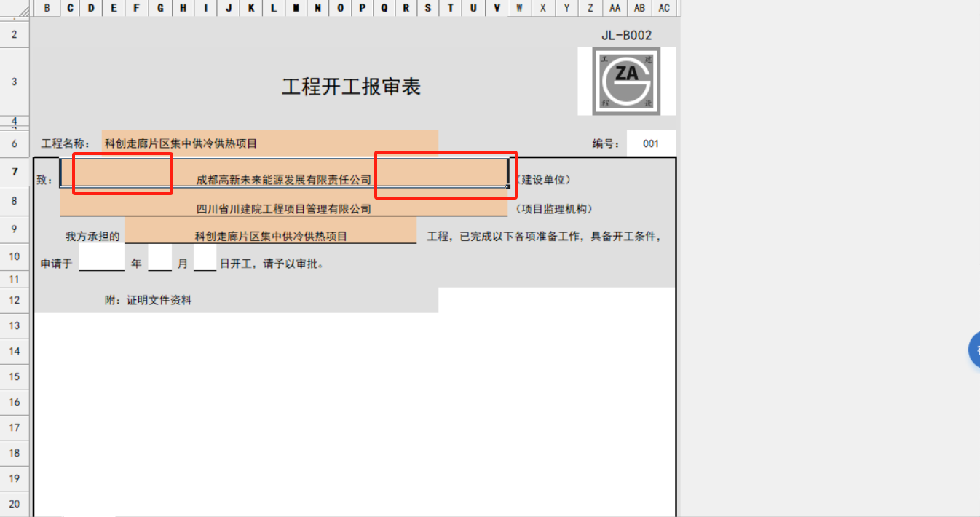The height and width of the screenshot is (517, 980).
Task: Click the 编号： label
Action: (x=606, y=143)
